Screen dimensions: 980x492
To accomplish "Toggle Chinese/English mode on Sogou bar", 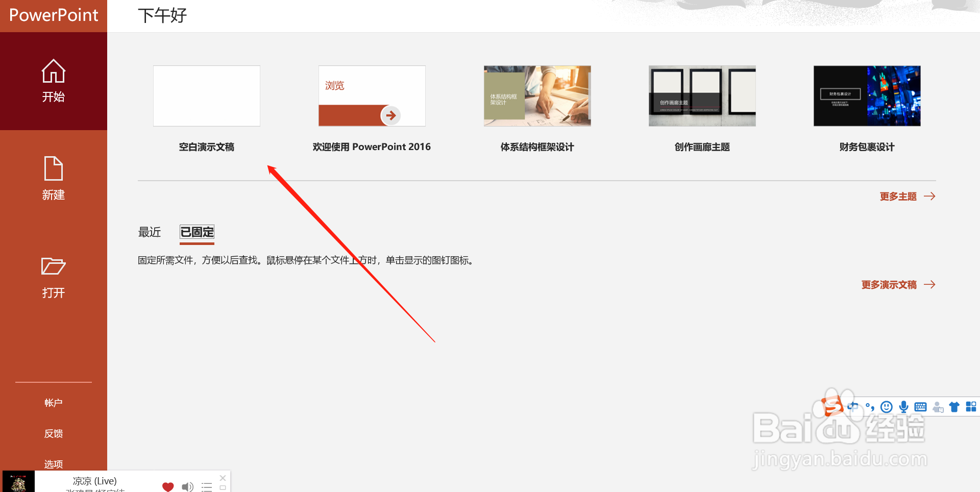I will coord(853,407).
